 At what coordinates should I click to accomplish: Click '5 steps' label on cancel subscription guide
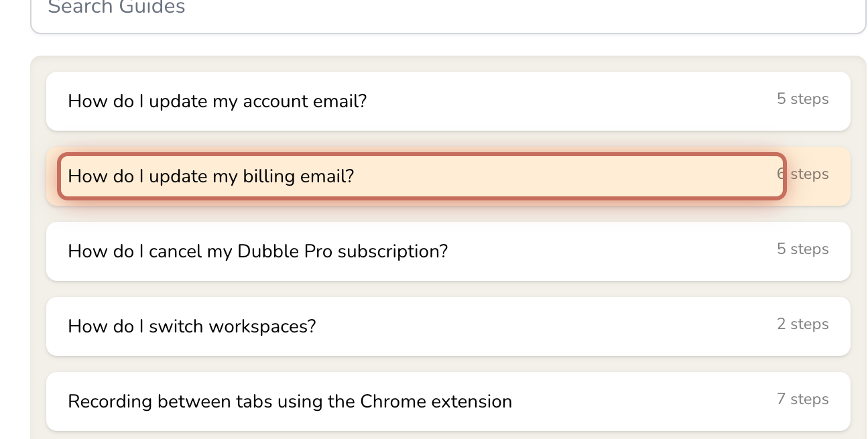click(802, 249)
